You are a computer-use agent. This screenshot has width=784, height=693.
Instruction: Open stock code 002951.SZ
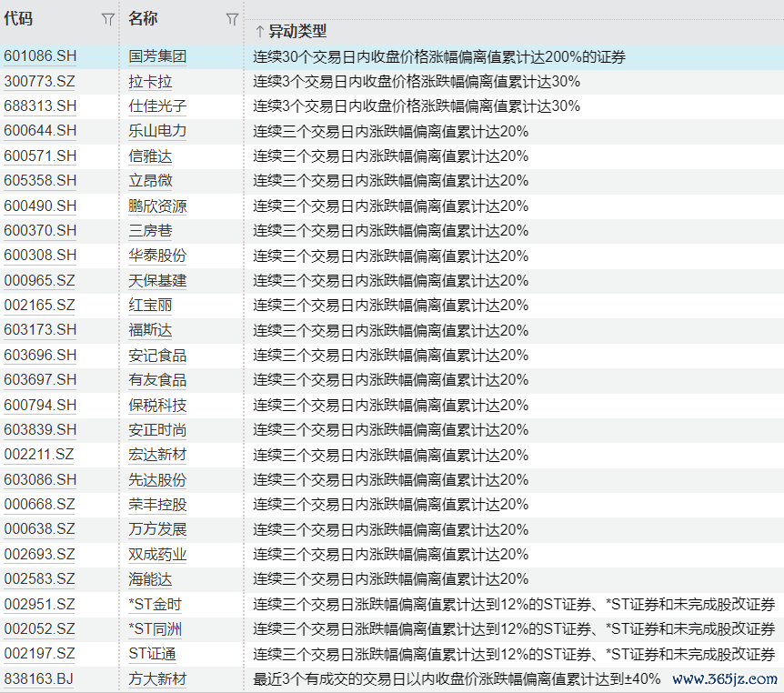click(39, 604)
